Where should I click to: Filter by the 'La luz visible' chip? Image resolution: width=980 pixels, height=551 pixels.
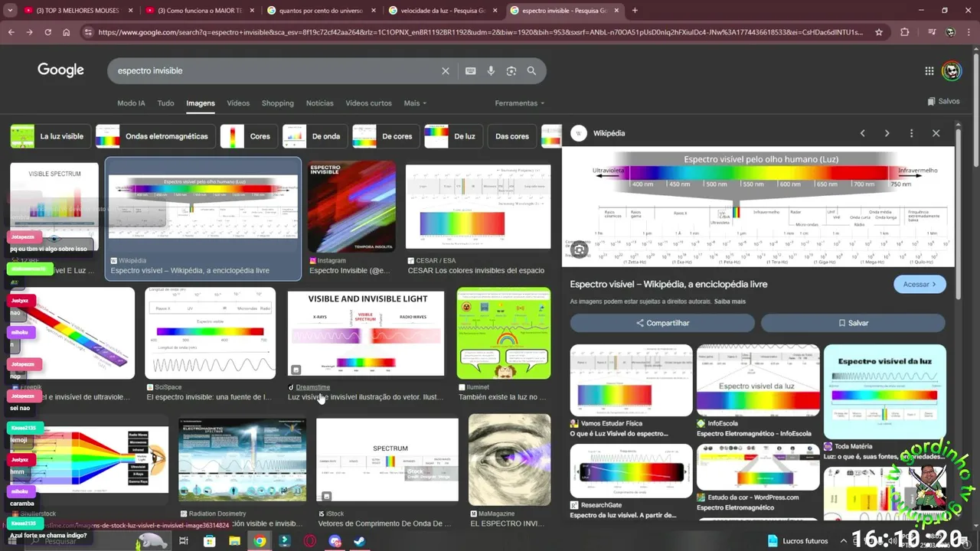(51, 136)
